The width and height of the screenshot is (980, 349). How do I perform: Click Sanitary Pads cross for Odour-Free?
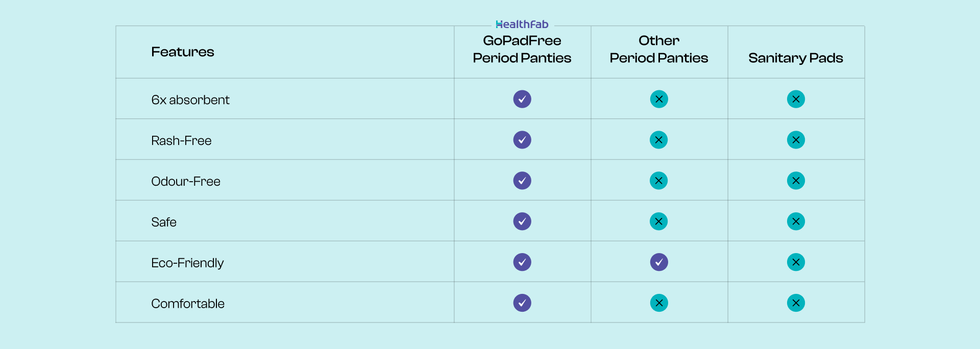[796, 181]
